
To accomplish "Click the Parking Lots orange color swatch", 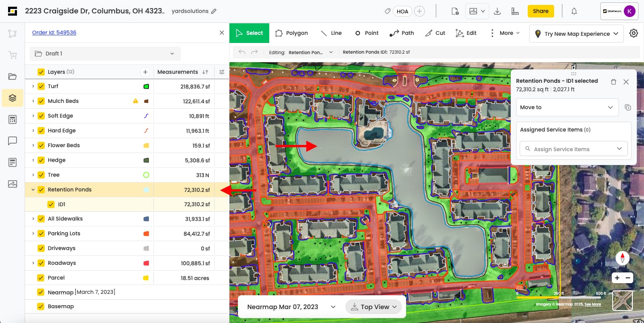I will click(x=146, y=234).
